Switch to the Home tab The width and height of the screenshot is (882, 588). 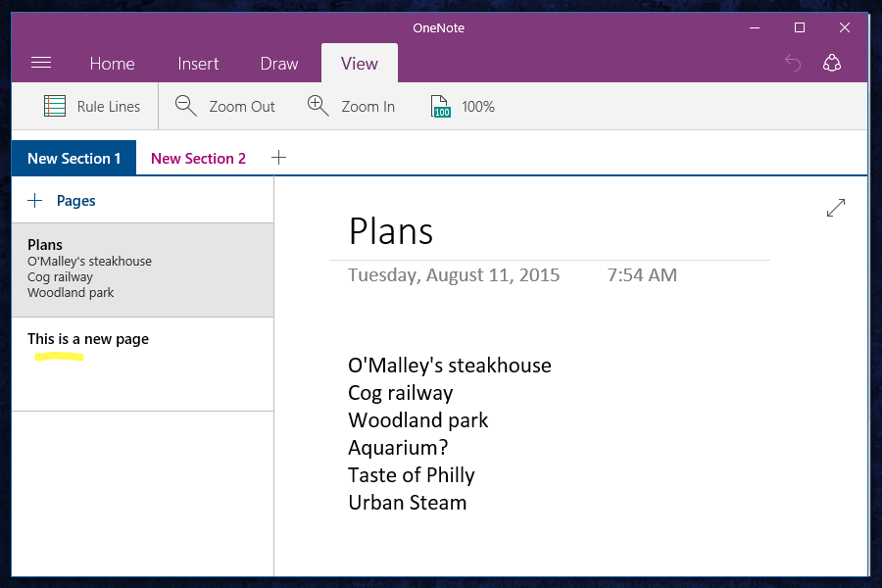(x=112, y=64)
